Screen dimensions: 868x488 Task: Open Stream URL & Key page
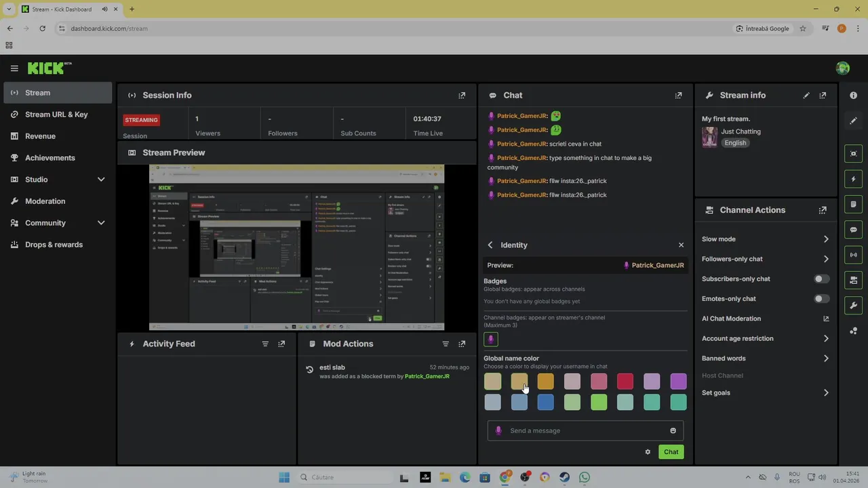pyautogui.click(x=58, y=115)
